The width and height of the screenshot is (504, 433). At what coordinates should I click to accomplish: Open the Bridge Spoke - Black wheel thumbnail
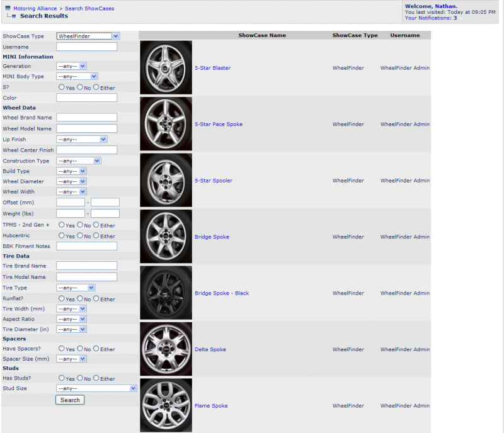coord(166,293)
